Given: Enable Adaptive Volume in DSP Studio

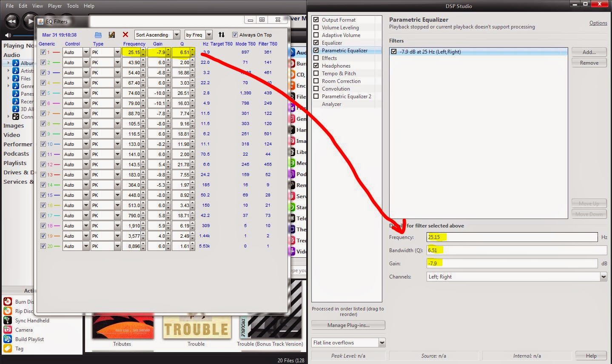Looking at the screenshot, I should 316,35.
